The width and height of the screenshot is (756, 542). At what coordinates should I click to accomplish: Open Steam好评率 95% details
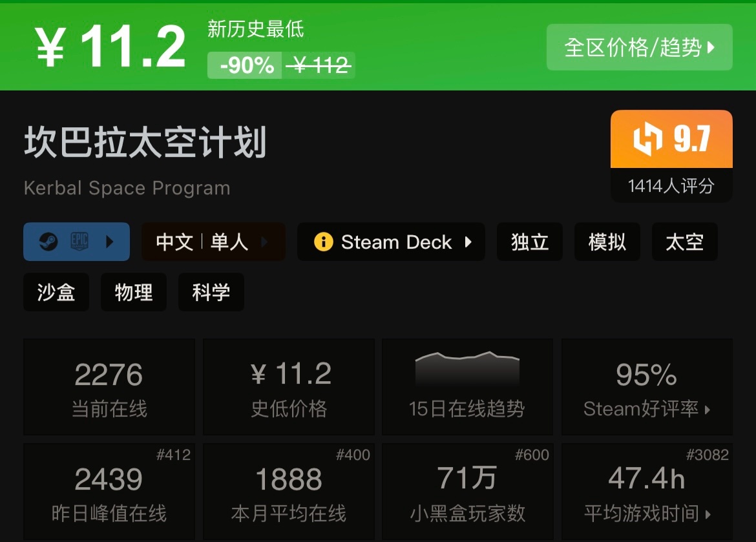coord(647,387)
